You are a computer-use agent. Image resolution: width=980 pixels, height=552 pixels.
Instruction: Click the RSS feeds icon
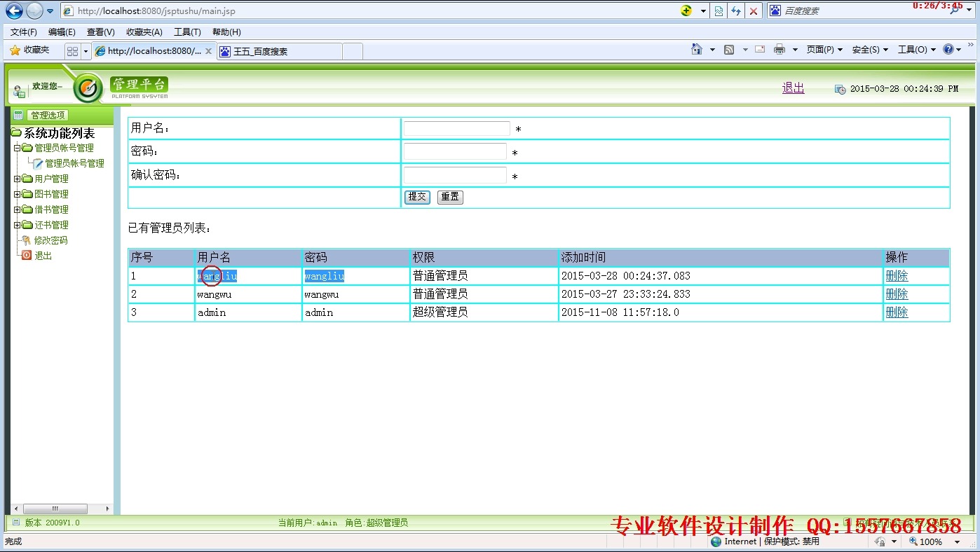(x=729, y=50)
